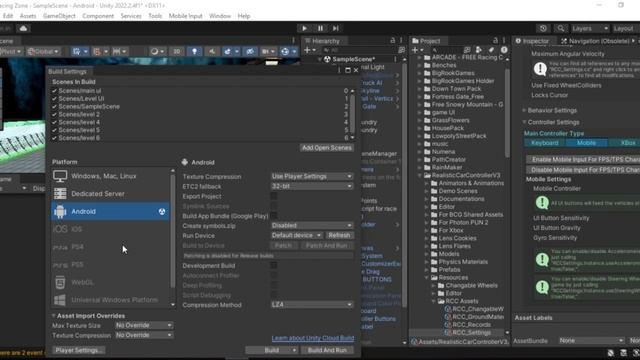Select the Dedicated Server platform
This screenshot has width=640, height=360.
point(110,194)
